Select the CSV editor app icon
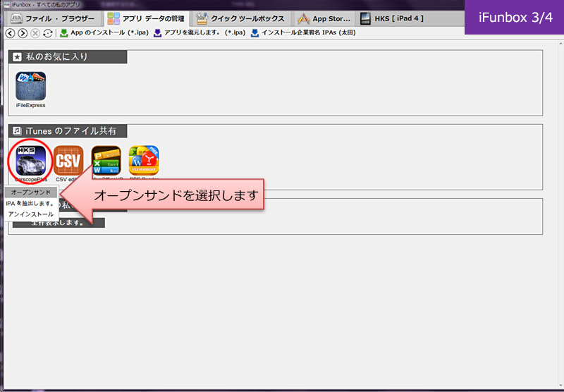 (68, 161)
